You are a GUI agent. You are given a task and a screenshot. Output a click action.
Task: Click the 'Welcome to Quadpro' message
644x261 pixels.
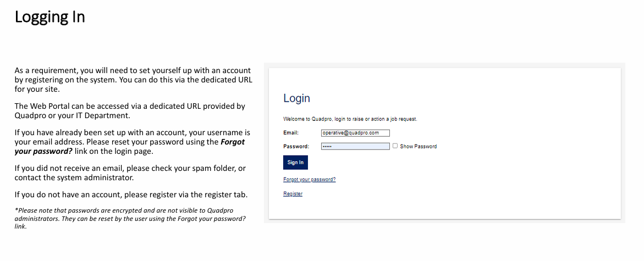(350, 119)
